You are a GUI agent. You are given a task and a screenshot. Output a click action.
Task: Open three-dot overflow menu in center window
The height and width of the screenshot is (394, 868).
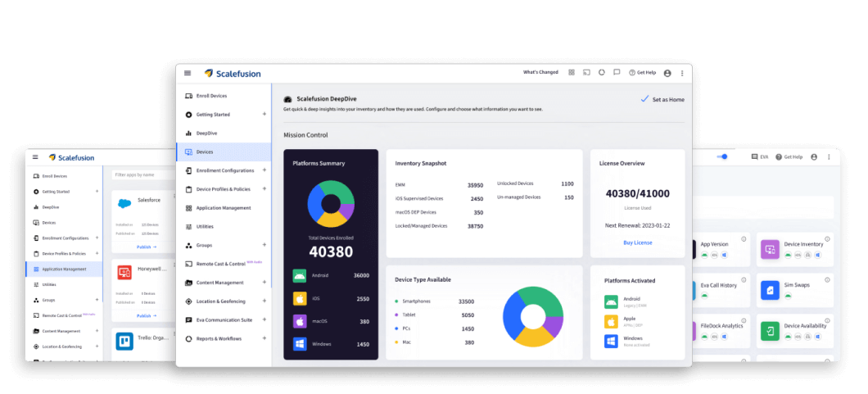click(682, 73)
